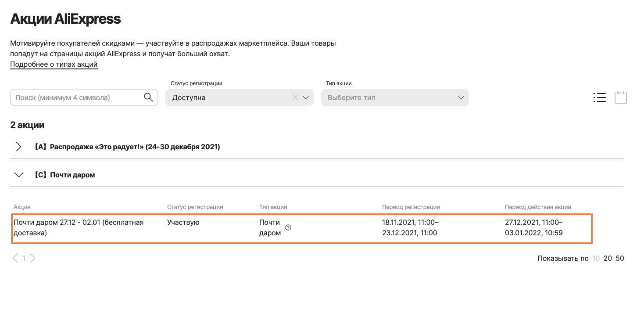The image size is (644, 317).
Task: Click the 【C】Почти даром title
Action: click(64, 175)
